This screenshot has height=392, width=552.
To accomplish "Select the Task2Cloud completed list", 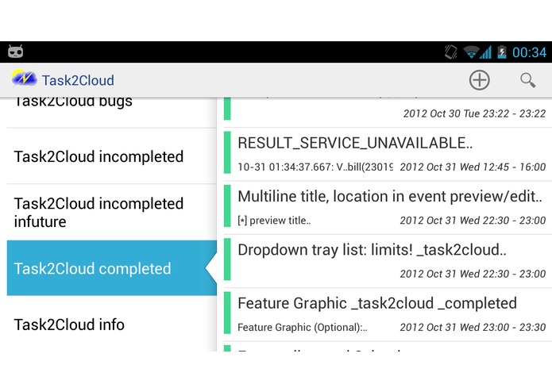I will pos(112,268).
